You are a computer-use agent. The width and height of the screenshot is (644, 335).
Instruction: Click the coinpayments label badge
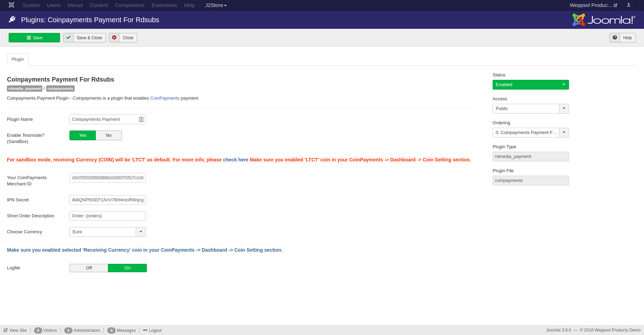point(60,89)
